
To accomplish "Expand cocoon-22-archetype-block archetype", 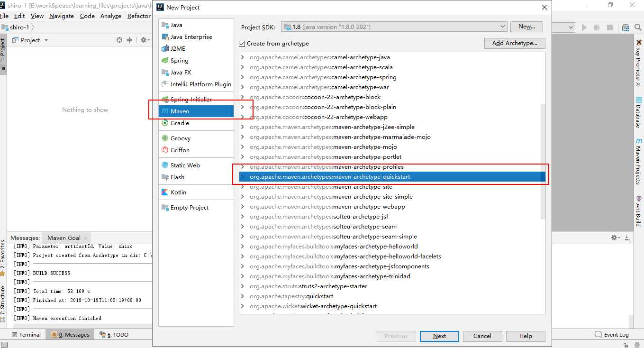I will 243,97.
